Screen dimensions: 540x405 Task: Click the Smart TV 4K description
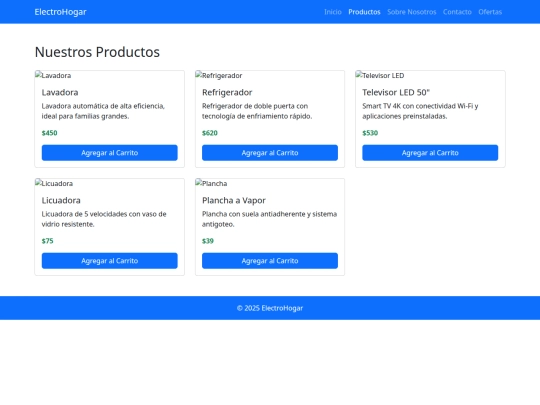420,111
